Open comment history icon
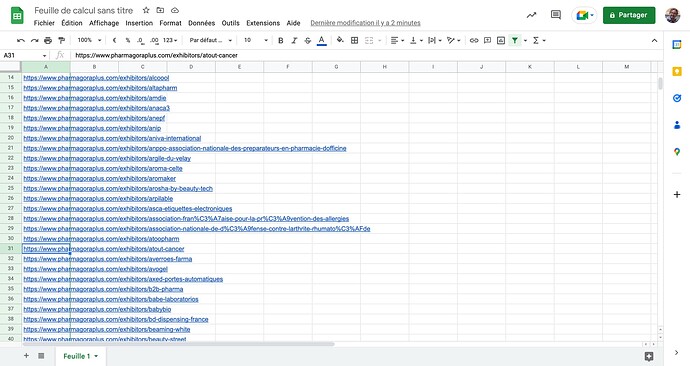 pyautogui.click(x=556, y=15)
